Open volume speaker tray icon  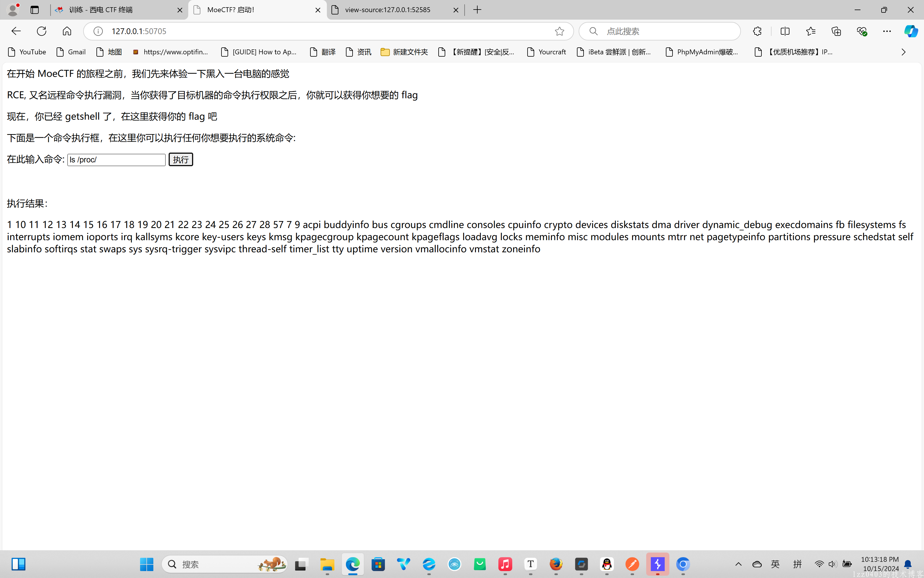(833, 564)
